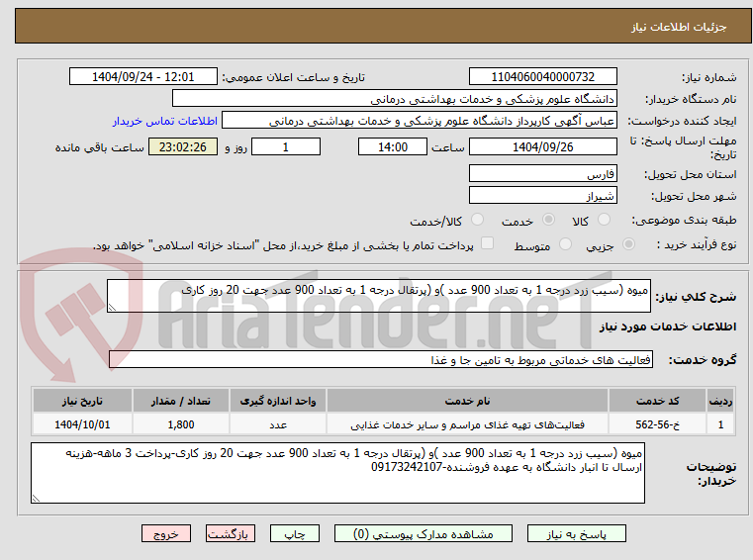The width and height of the screenshot is (753, 560).
Task: Click the remaining days field showing 1
Action: point(286,147)
